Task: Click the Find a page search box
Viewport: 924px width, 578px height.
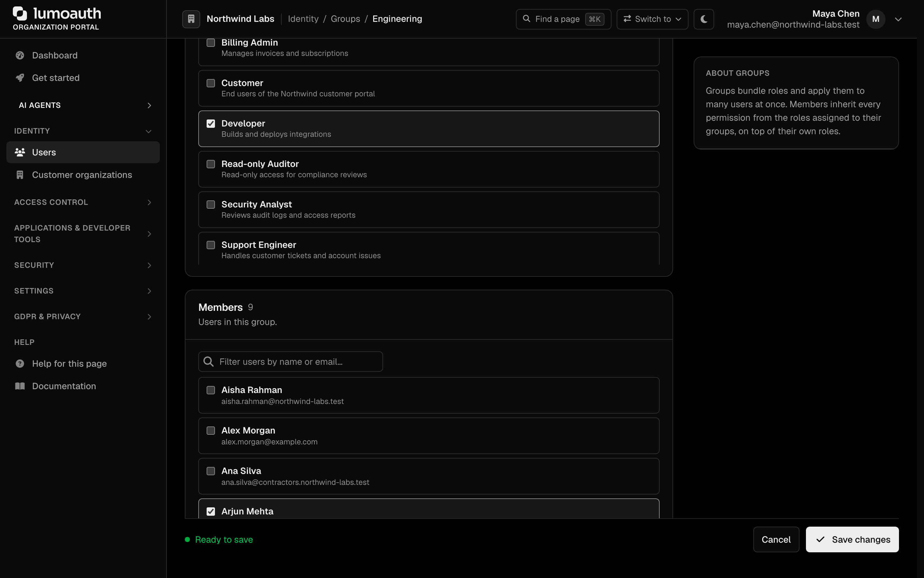Action: 563,19
